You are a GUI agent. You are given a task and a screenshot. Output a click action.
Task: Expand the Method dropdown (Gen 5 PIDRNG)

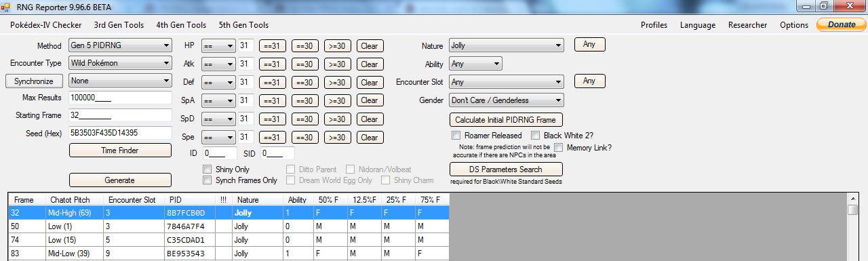[120, 46]
